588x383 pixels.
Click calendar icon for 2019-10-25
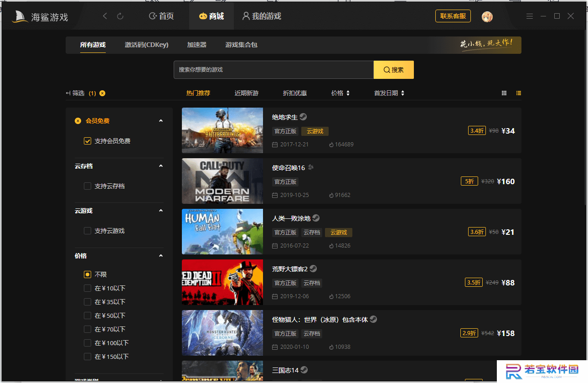[275, 195]
